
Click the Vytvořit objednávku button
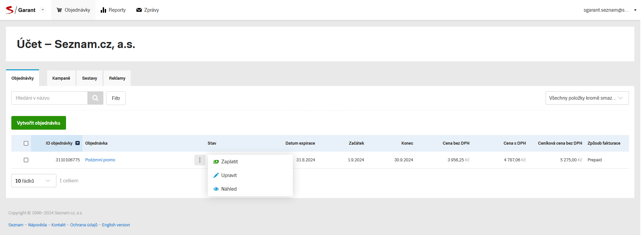39,123
